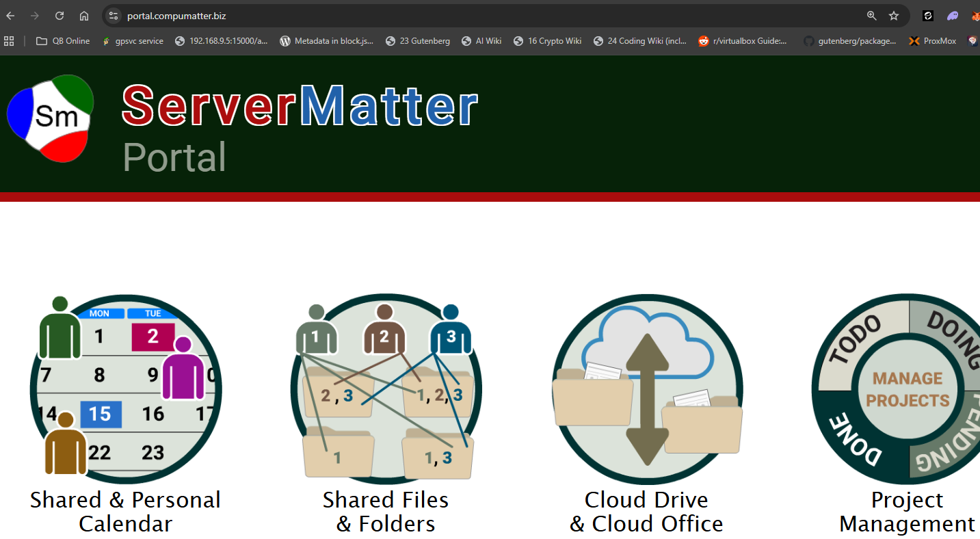Viewport: 980px width, 539px height.
Task: Click the Cloud Drive & Cloud Office label
Action: [646, 512]
